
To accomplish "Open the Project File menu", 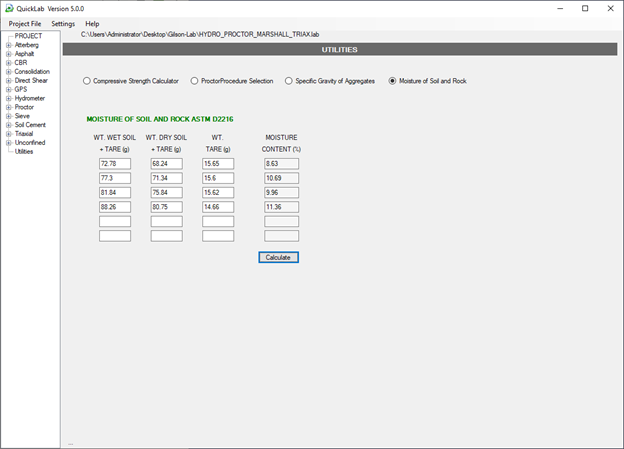I will click(25, 23).
